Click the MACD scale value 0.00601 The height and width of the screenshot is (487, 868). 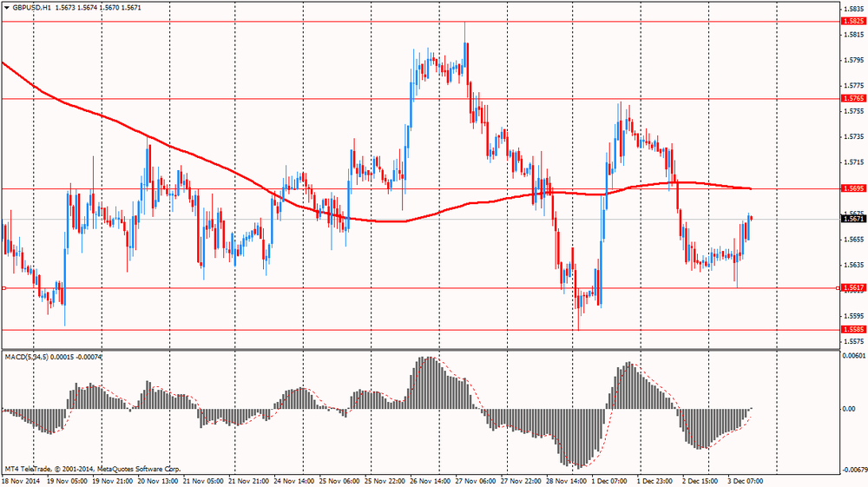click(853, 356)
